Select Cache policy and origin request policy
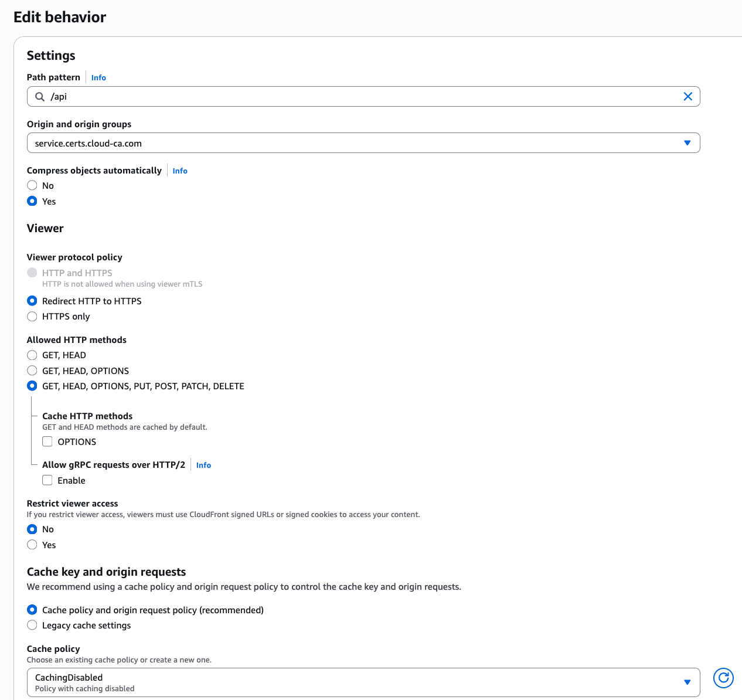 pyautogui.click(x=32, y=610)
